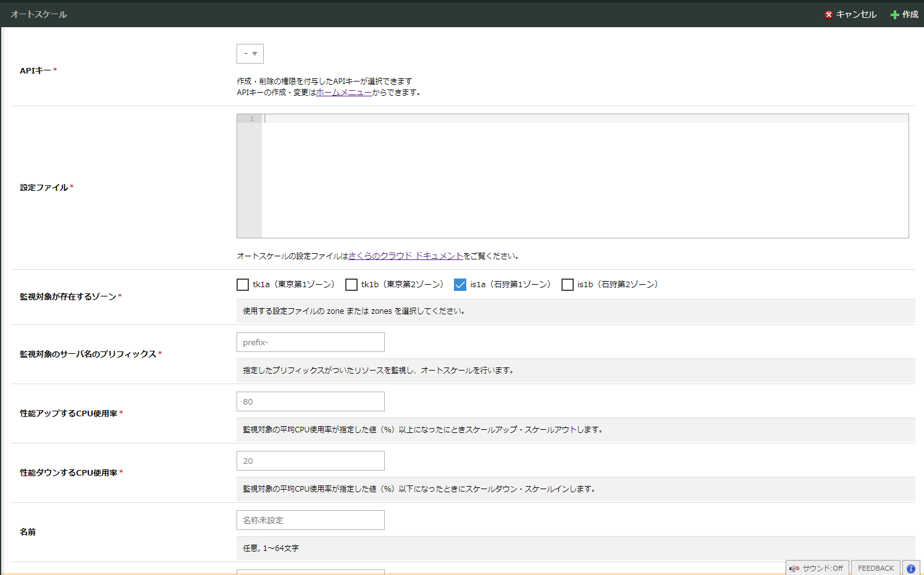
Task: Check the tk1a 東京第1ゾーン checkbox
Action: pos(243,285)
